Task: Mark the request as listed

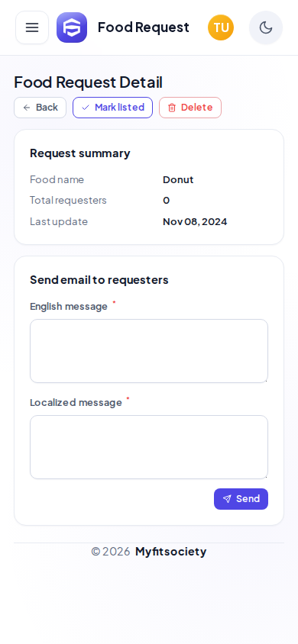Action: coord(112,108)
